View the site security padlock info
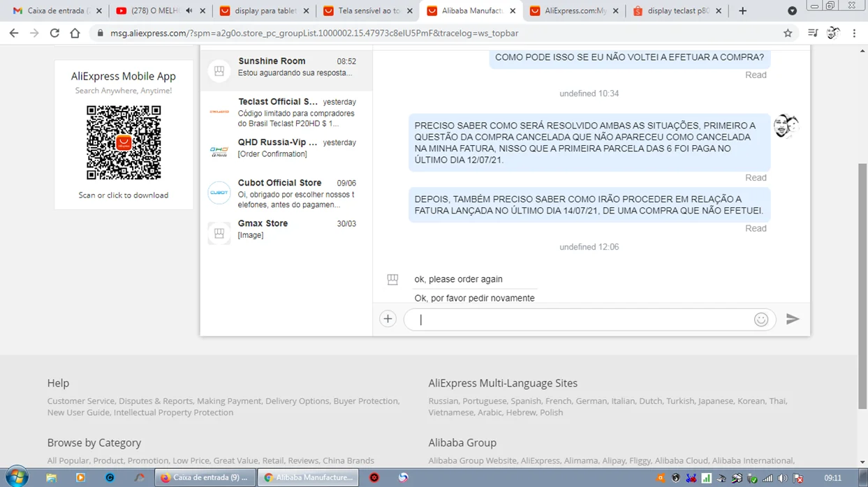This screenshot has width=868, height=487. tap(100, 33)
